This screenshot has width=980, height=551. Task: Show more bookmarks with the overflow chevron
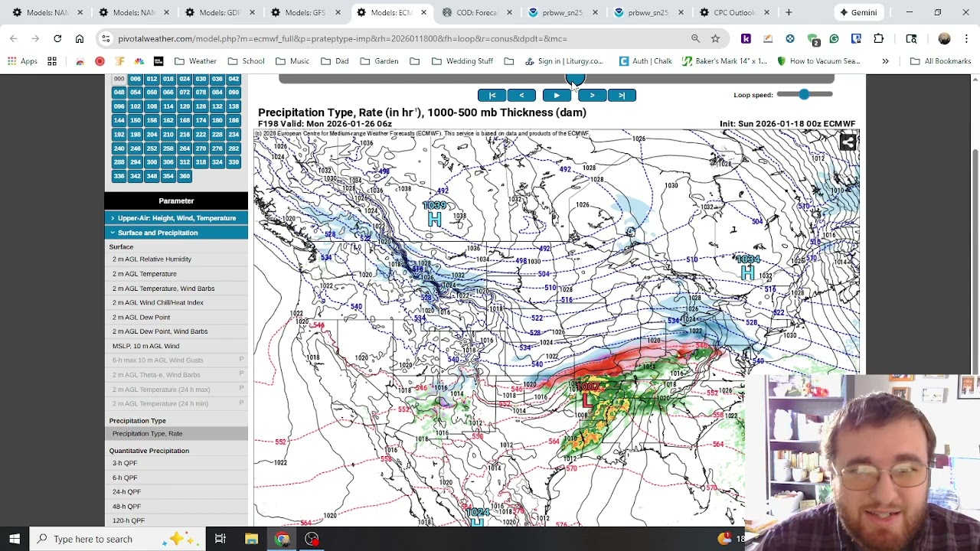885,61
